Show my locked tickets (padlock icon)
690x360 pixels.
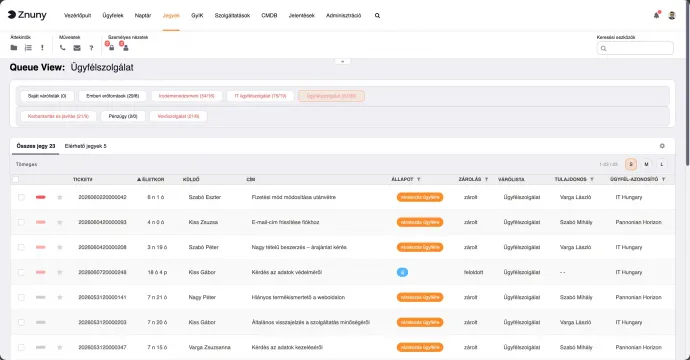pos(111,48)
